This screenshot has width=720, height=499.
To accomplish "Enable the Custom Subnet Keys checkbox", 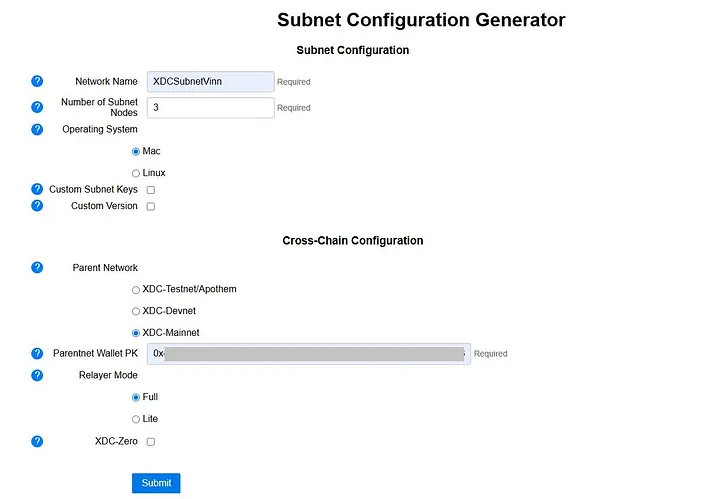I will point(151,190).
